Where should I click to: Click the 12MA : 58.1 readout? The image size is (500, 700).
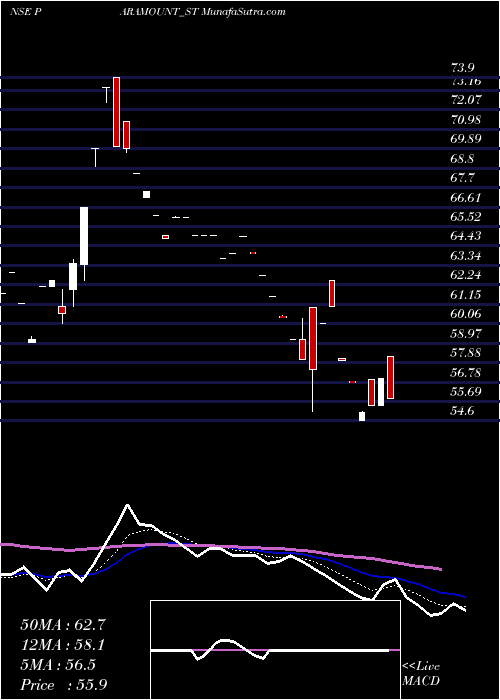(63, 645)
